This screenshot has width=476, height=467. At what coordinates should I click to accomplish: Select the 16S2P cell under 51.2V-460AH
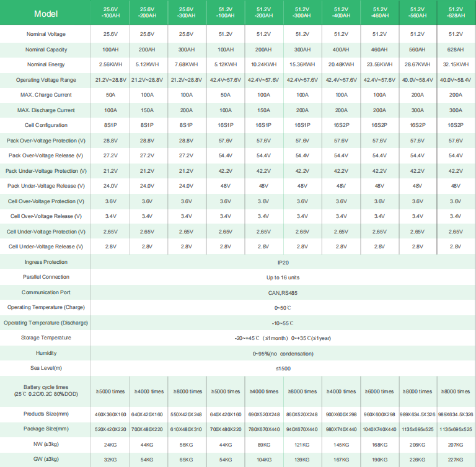click(379, 125)
